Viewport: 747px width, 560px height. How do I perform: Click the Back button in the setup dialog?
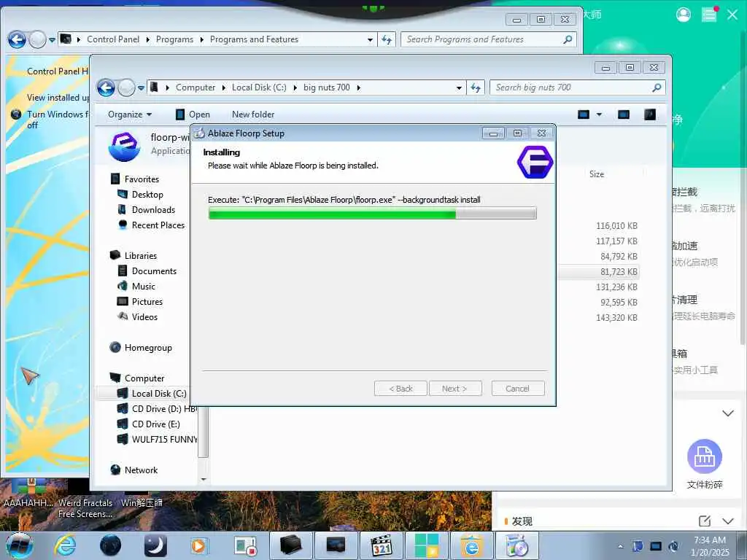400,389
